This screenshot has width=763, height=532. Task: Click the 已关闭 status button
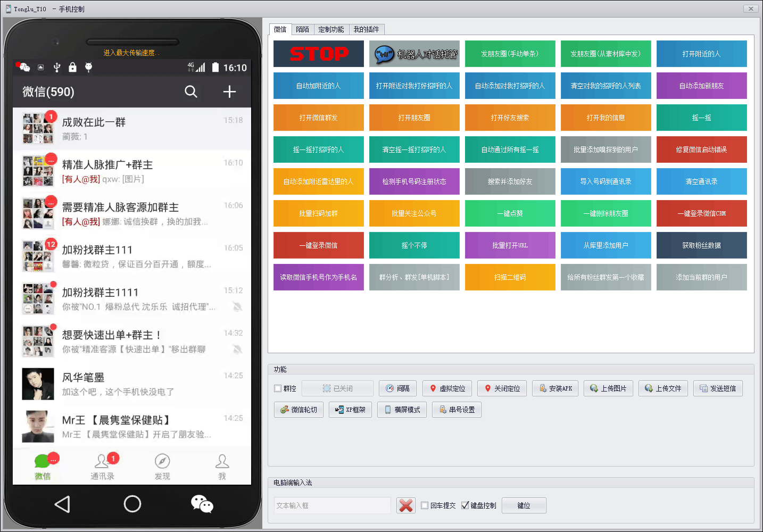pyautogui.click(x=337, y=388)
